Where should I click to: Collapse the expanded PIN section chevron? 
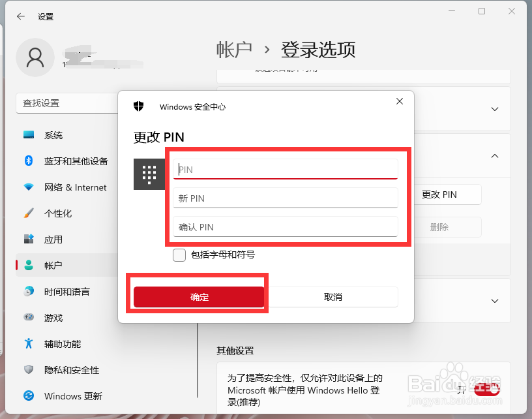pos(495,156)
